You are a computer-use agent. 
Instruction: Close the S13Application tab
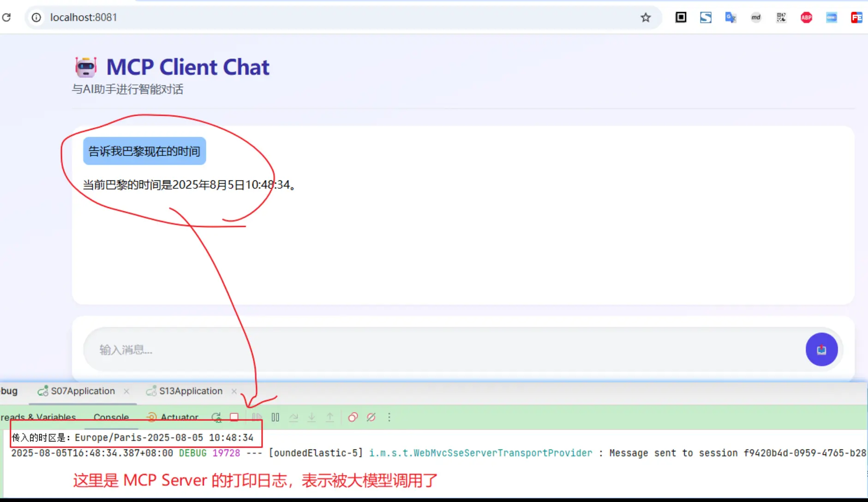coord(234,391)
